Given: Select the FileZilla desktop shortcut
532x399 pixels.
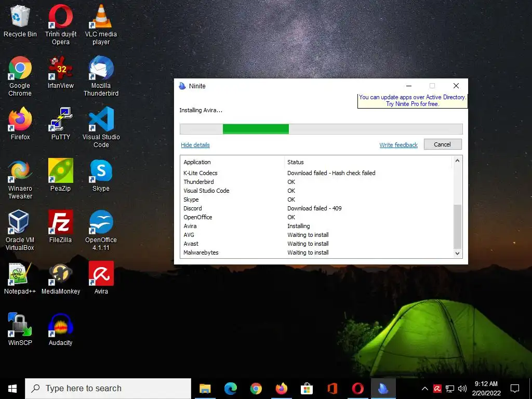Looking at the screenshot, I should tap(61, 227).
